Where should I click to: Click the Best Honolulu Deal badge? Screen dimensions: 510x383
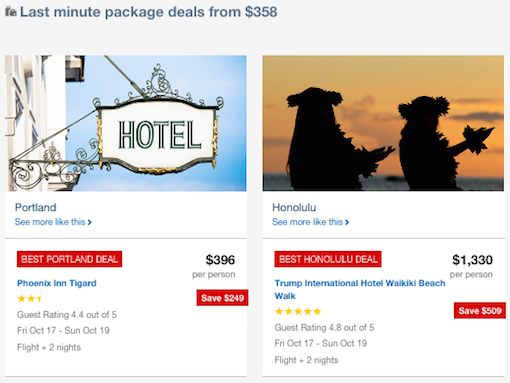[x=328, y=259]
